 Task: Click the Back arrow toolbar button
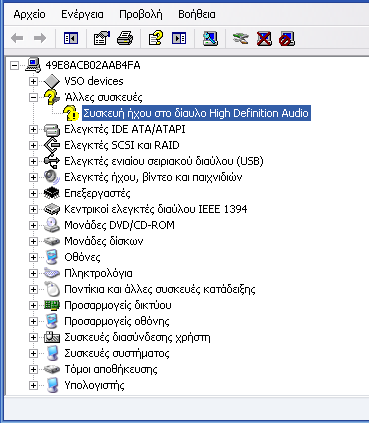tap(17, 38)
